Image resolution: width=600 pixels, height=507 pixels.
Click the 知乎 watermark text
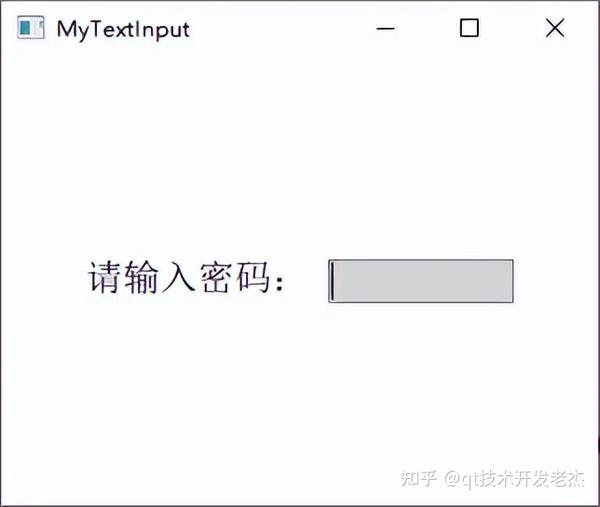[x=419, y=478]
